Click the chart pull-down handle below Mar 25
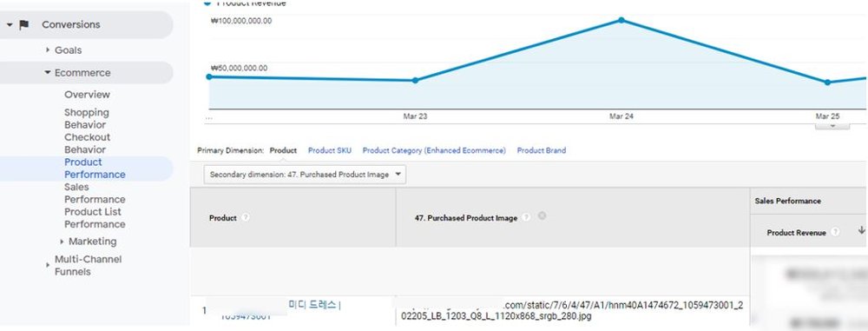Viewport: 868px width, 331px height. [832, 126]
